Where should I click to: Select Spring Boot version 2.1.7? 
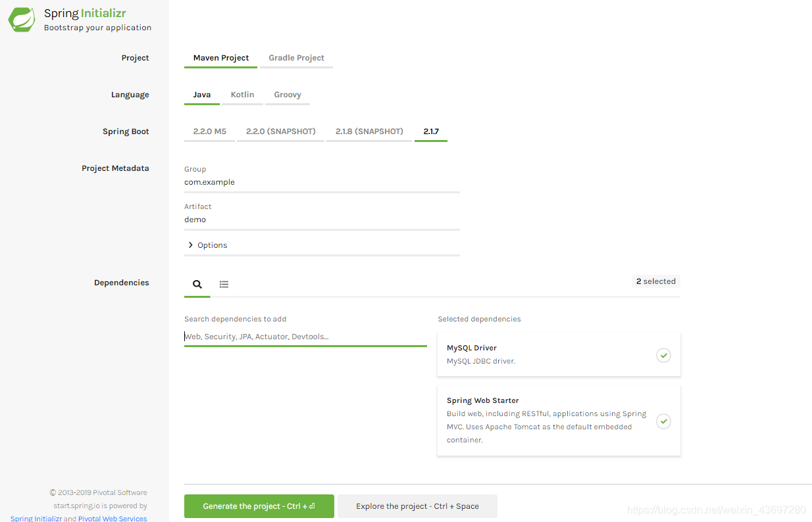(x=431, y=131)
